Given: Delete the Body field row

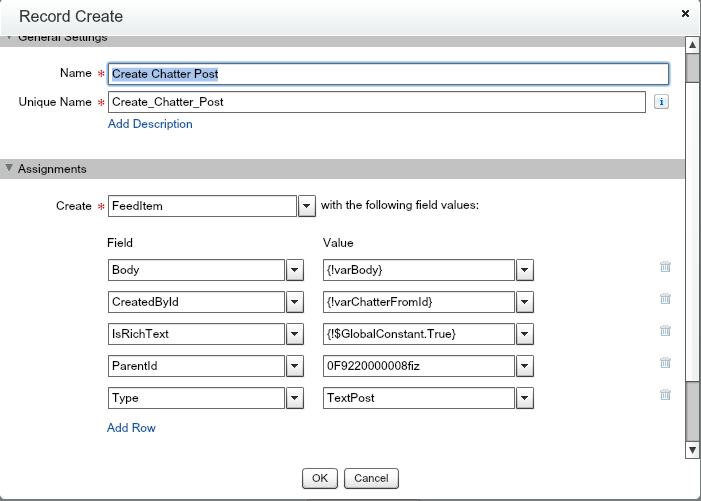Looking at the screenshot, I should point(665,267).
